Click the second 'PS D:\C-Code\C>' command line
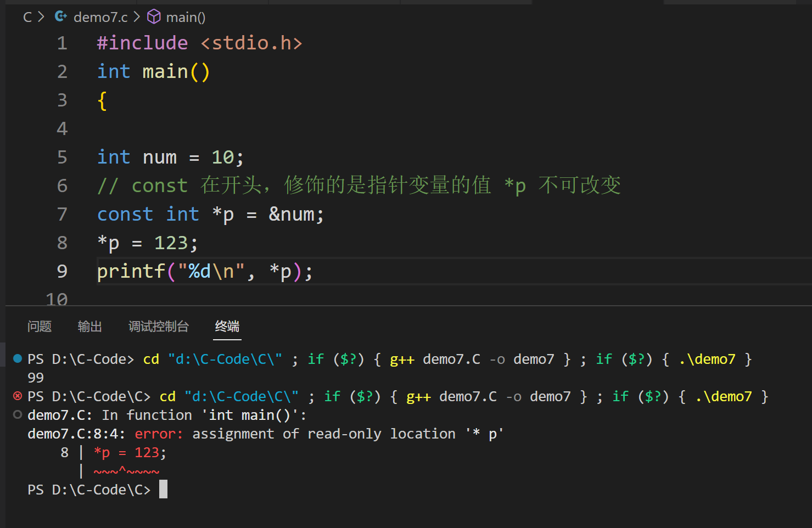This screenshot has width=812, height=528. tap(398, 396)
